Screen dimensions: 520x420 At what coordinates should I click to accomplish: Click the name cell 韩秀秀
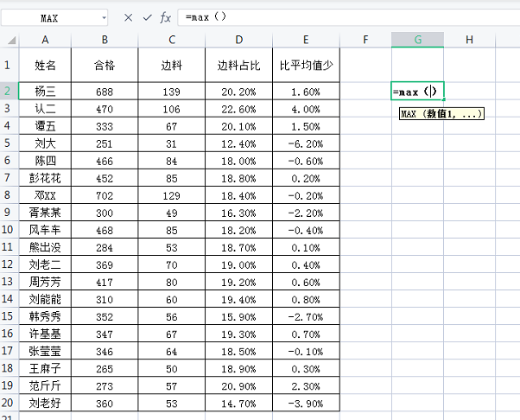tap(45, 316)
